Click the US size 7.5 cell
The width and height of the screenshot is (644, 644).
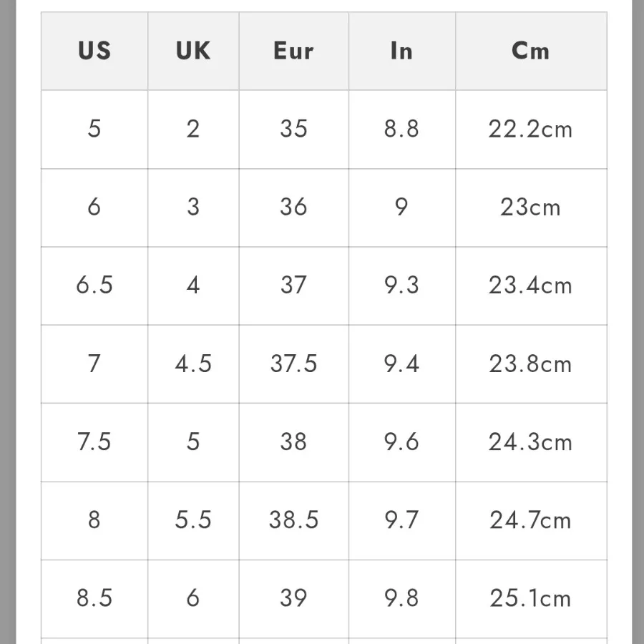(x=94, y=441)
